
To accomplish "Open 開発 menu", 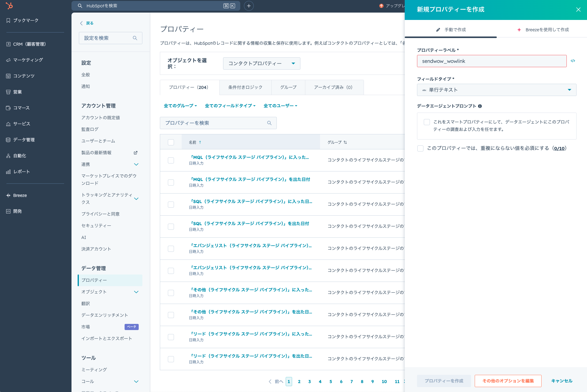I will tap(14, 211).
